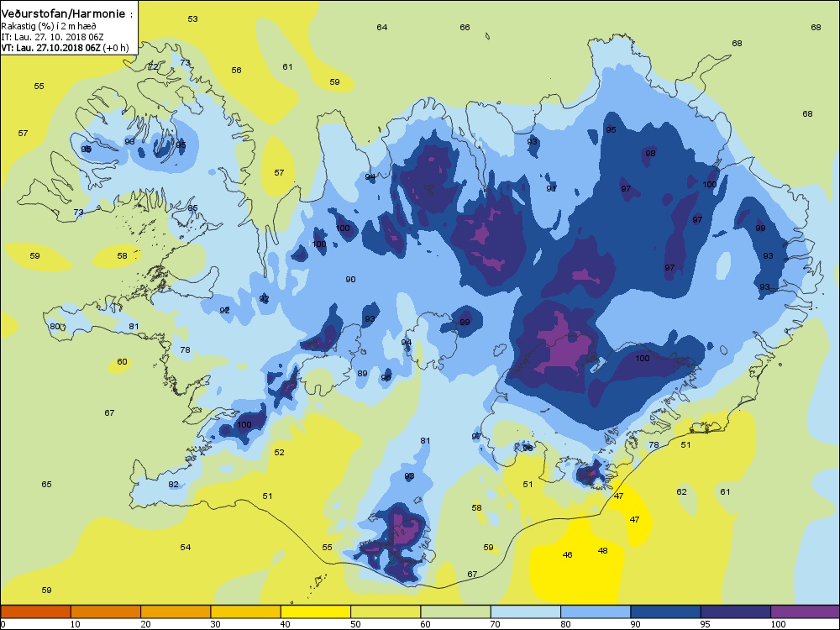Select the humidity value 66 on the map

[x=465, y=28]
